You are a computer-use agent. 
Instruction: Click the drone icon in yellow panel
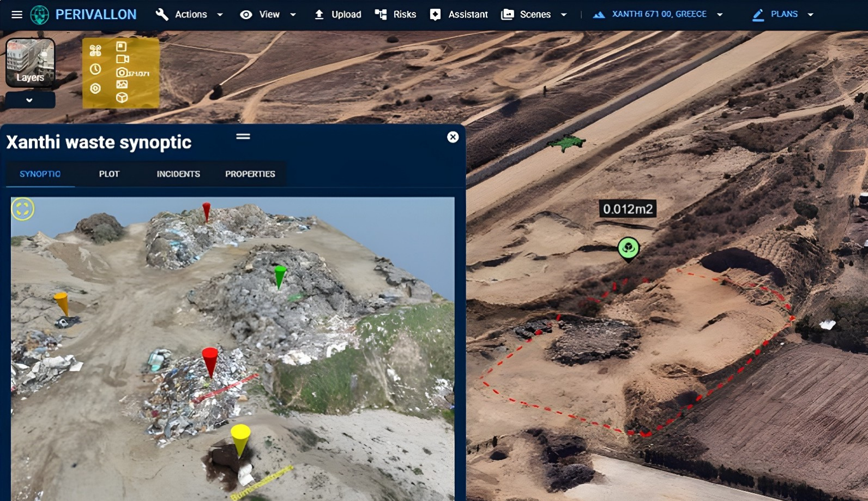pyautogui.click(x=95, y=51)
